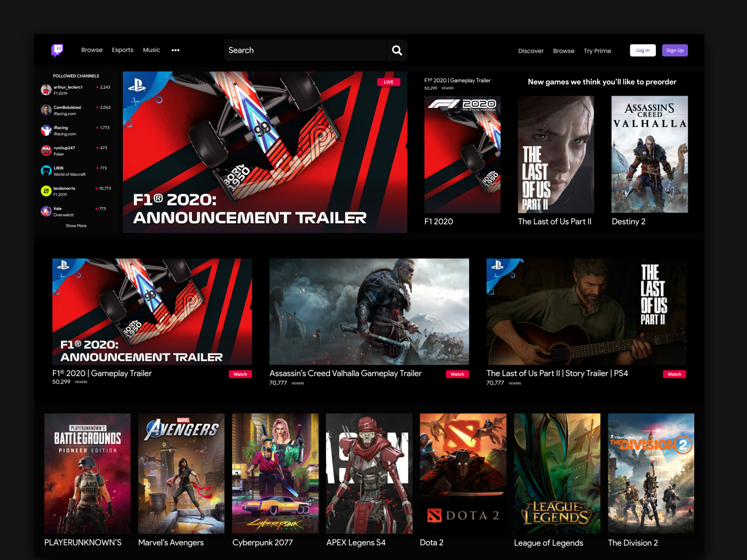This screenshot has width=747, height=560.
Task: Open the three-dot more menu
Action: [176, 50]
